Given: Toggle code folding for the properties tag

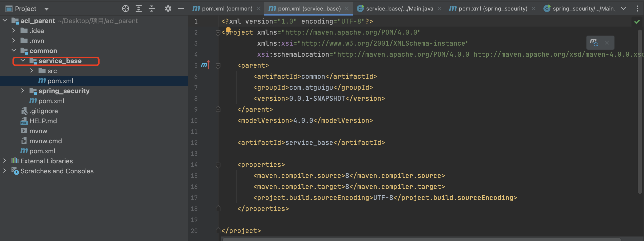Looking at the screenshot, I should point(218,165).
